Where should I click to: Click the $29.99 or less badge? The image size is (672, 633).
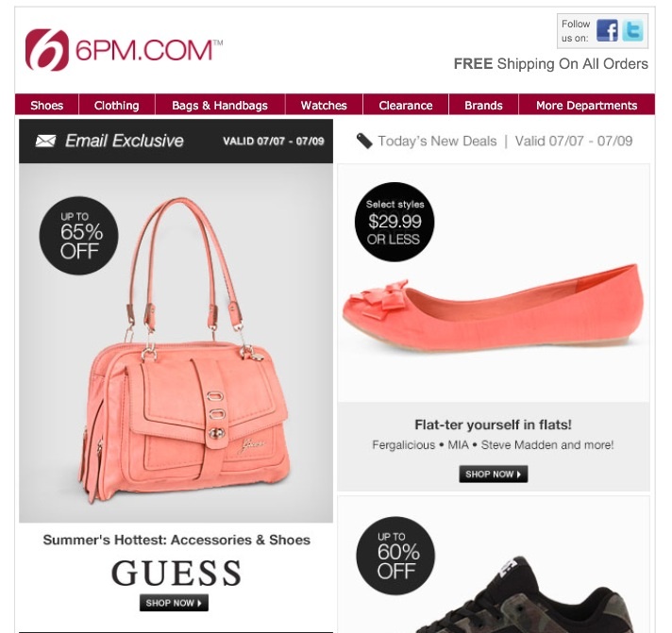click(395, 222)
